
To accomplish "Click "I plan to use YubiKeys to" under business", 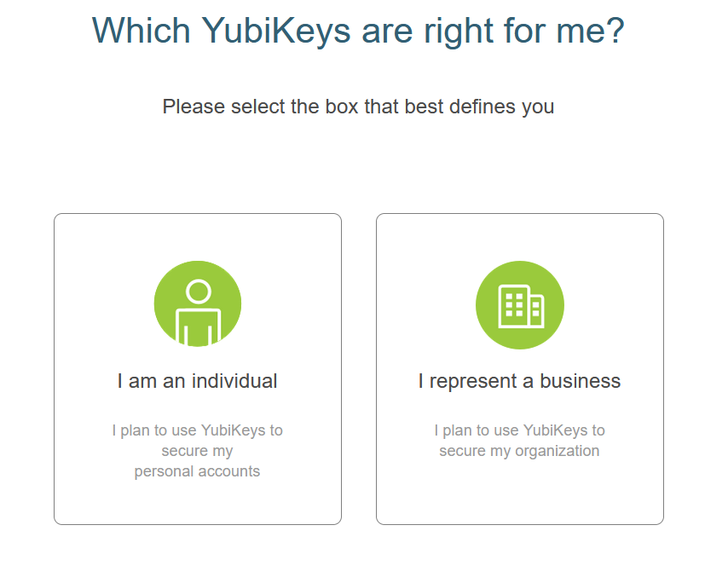I will tap(519, 430).
